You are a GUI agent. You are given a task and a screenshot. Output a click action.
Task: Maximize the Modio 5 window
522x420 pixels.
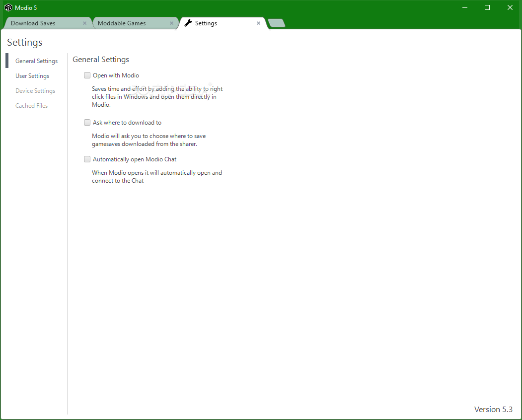487,7
